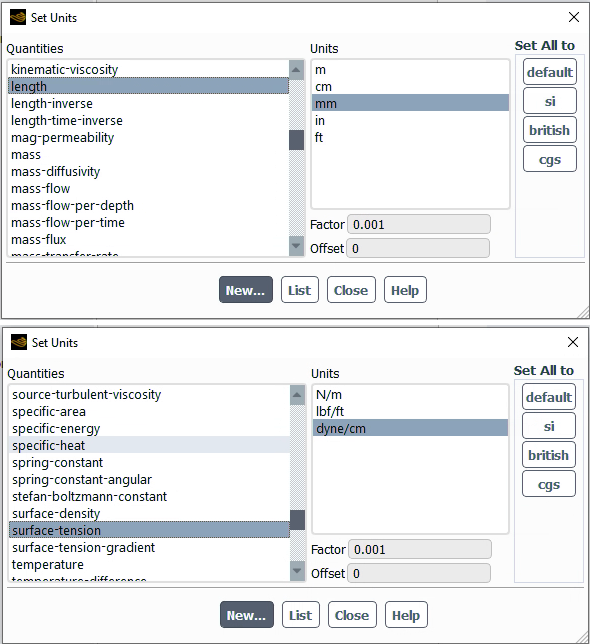Viewport: 590px width, 644px height.
Task: Click the Fluent logo icon in top dialog title
Action: coord(18,18)
